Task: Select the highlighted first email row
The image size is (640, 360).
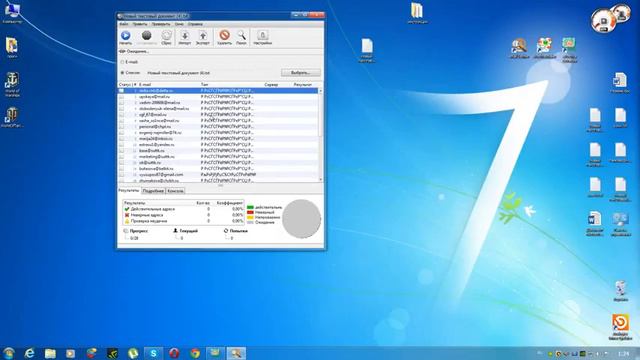Action: (218, 91)
